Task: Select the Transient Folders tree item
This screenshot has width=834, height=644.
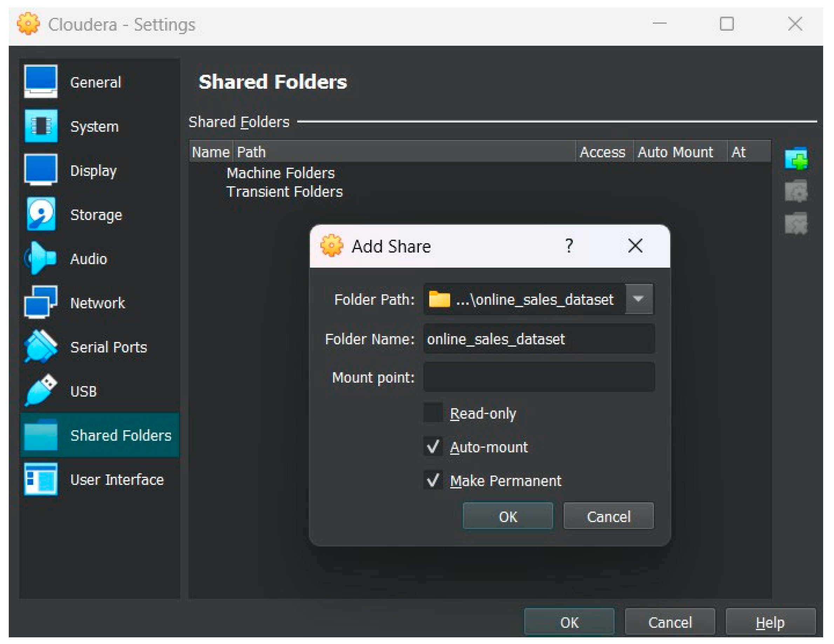Action: [285, 192]
